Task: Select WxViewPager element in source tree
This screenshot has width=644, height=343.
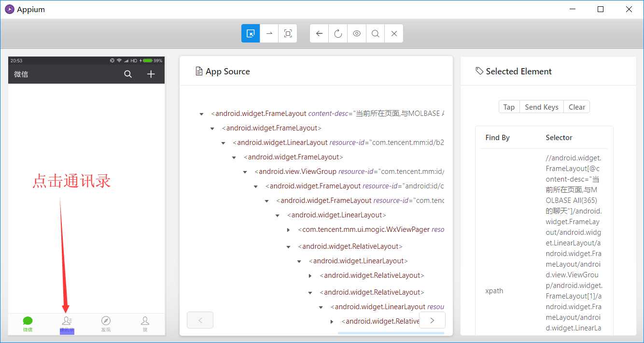Action: pyautogui.click(x=371, y=229)
